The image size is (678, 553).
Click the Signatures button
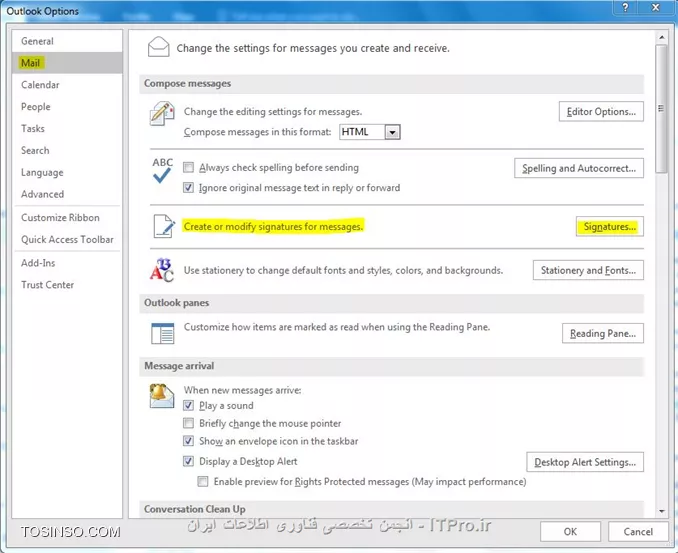tap(610, 227)
